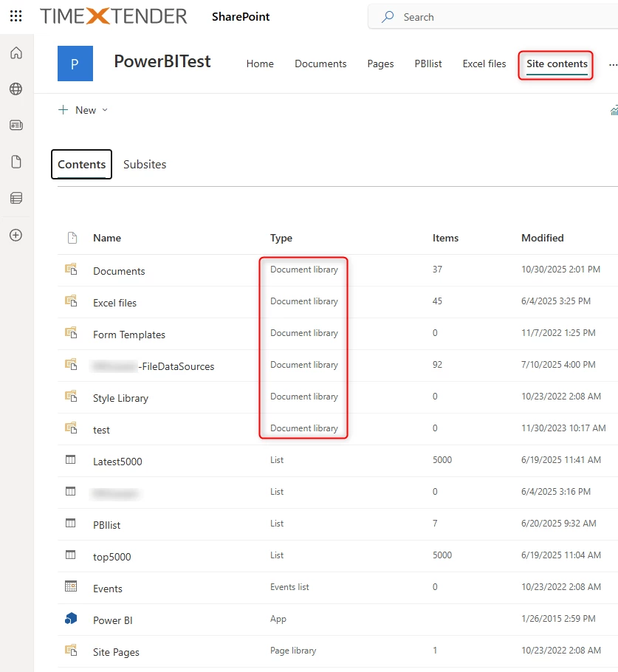618x672 pixels.
Task: Switch to the Contents tab
Action: [x=81, y=165]
